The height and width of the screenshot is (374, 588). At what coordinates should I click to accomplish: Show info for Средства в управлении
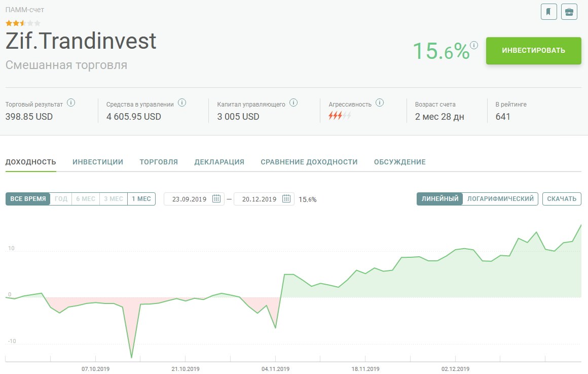[182, 103]
